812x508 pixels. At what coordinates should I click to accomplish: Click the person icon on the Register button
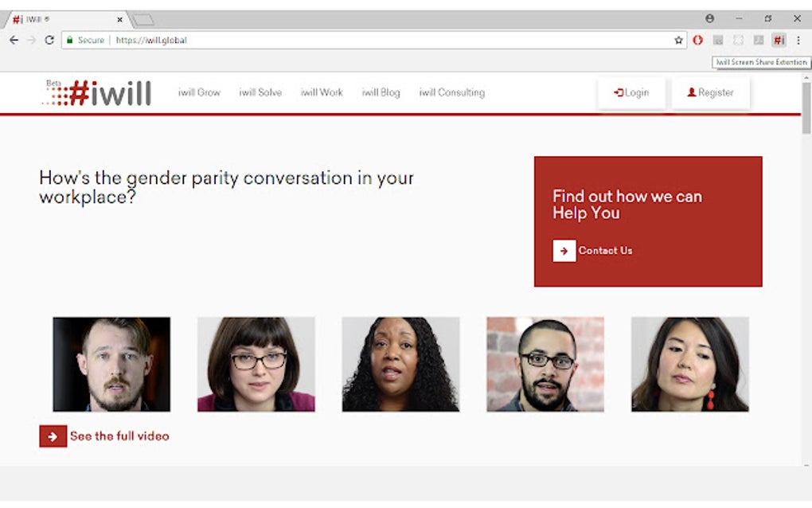coord(690,92)
